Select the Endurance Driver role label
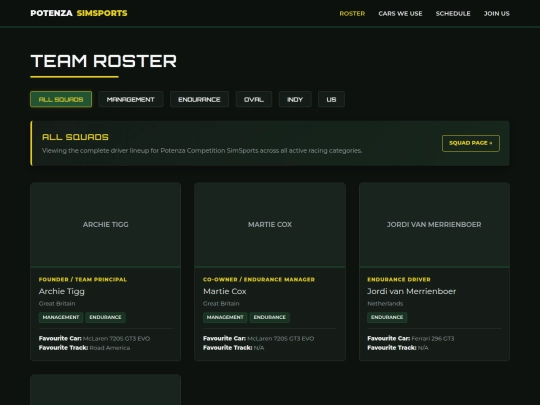540x405 pixels. pos(399,279)
